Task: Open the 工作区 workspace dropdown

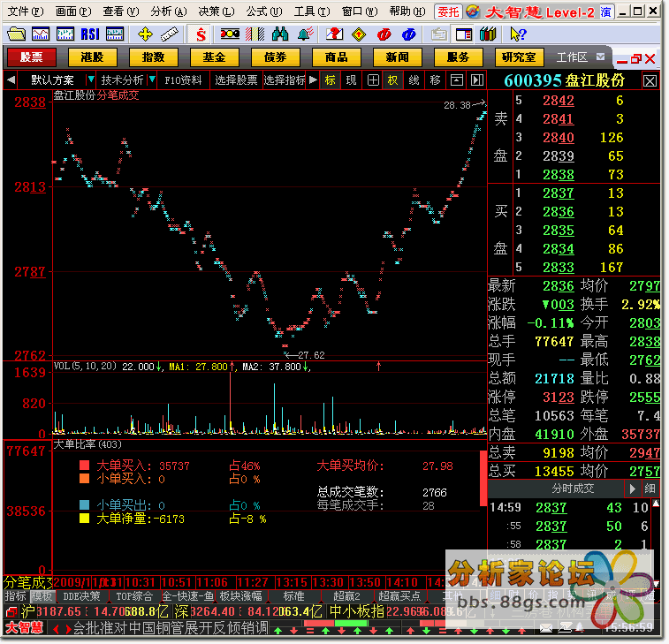Action: coord(601,57)
